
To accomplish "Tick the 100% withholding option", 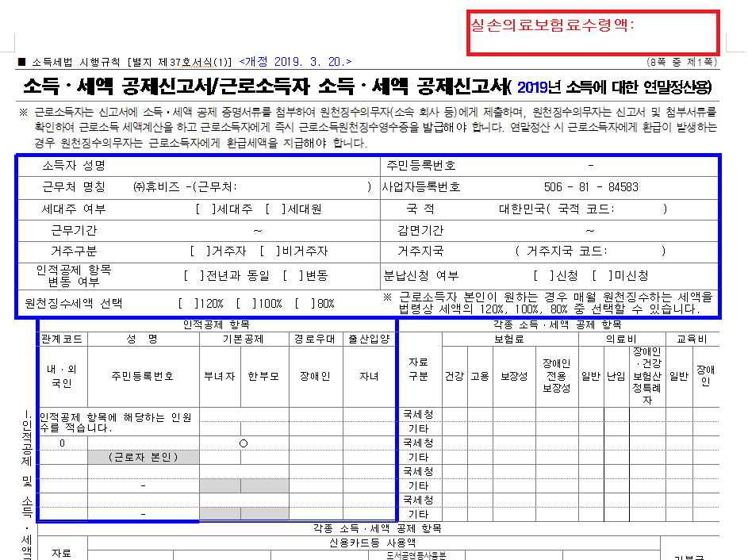I will coord(246,303).
